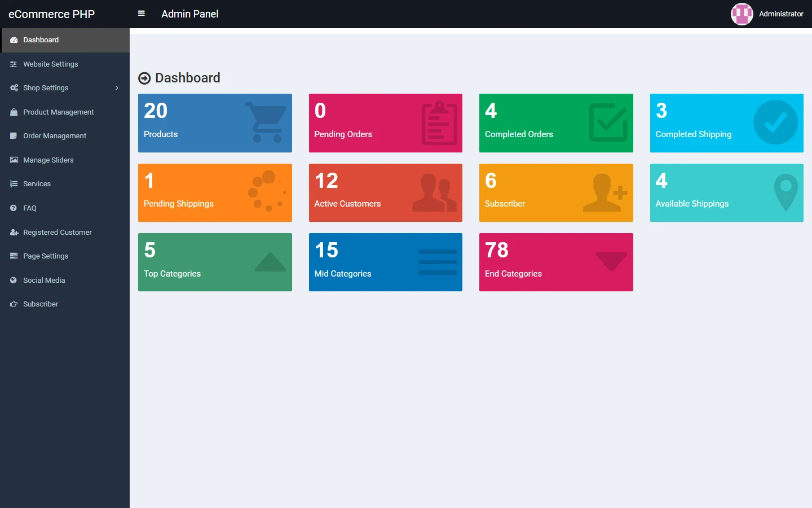
Task: Click the Registered Customer user-plus icon
Action: tap(14, 233)
